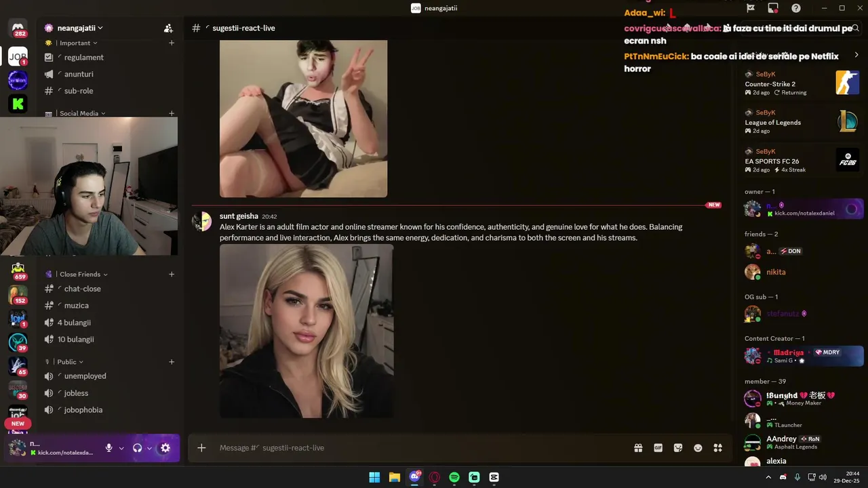Open microphone input options arrow
868x488 pixels.
coord(121,448)
